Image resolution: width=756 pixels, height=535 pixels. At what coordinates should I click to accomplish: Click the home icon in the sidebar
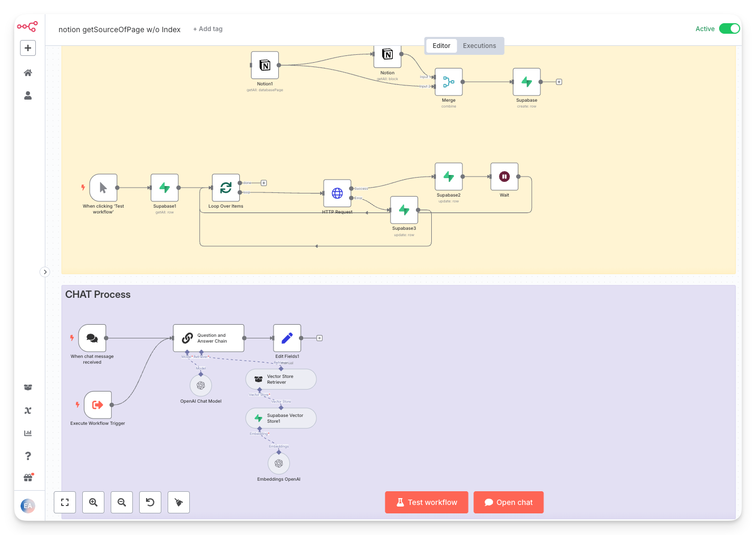pos(27,72)
